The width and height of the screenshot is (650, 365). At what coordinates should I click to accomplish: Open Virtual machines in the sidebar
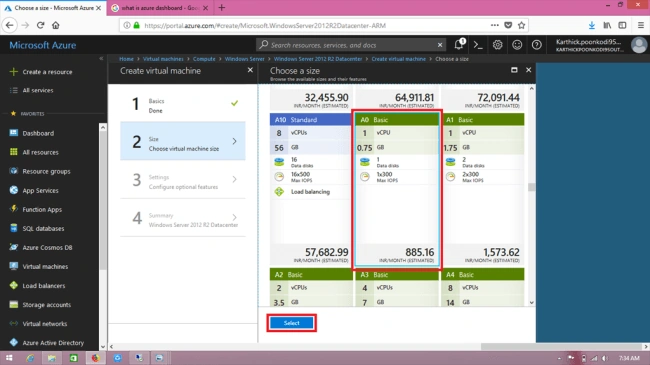tap(45, 267)
